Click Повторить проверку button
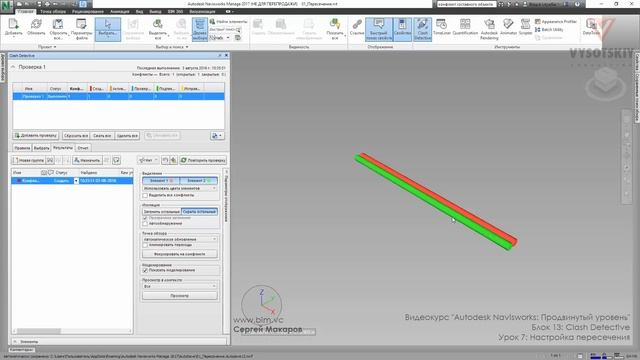Image resolution: width=640 pixels, height=360 pixels. pyautogui.click(x=203, y=160)
